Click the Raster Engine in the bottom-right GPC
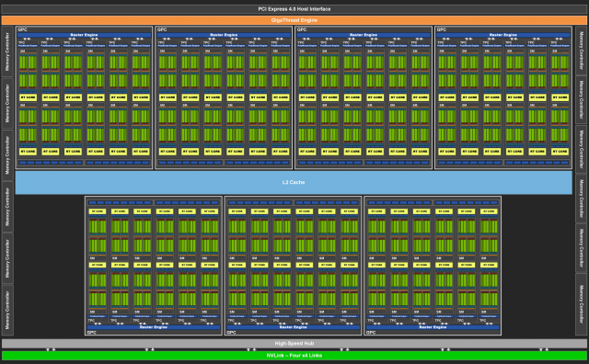The width and height of the screenshot is (589, 364). (433, 327)
